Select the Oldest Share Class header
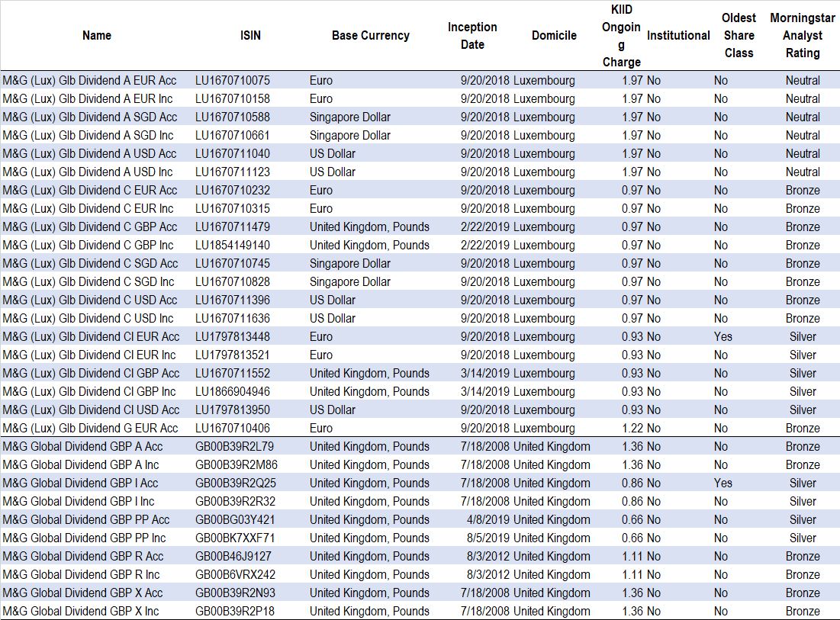840x620 pixels. tap(739, 36)
